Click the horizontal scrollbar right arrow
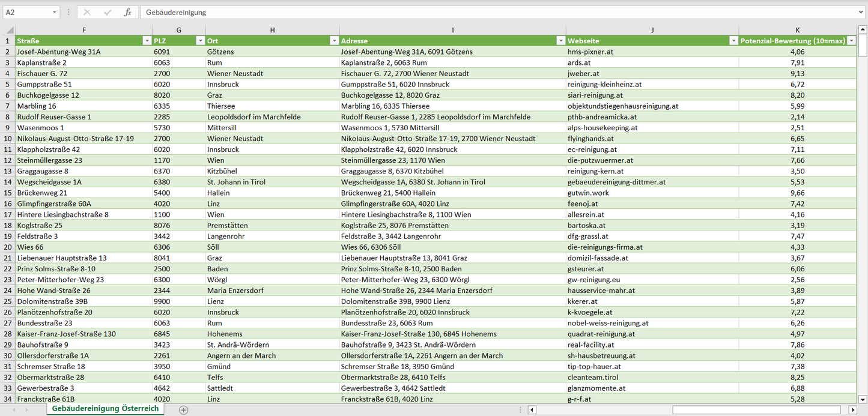Image resolution: width=868 pixels, height=416 pixels. click(852, 410)
